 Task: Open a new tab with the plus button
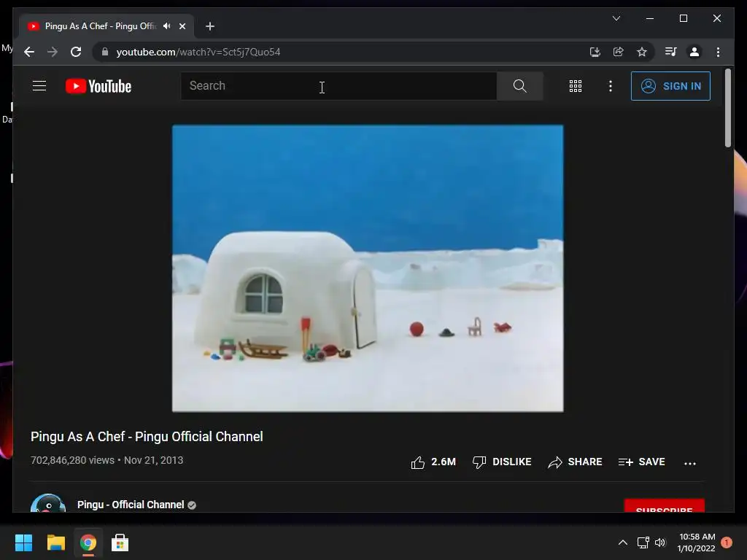click(210, 26)
